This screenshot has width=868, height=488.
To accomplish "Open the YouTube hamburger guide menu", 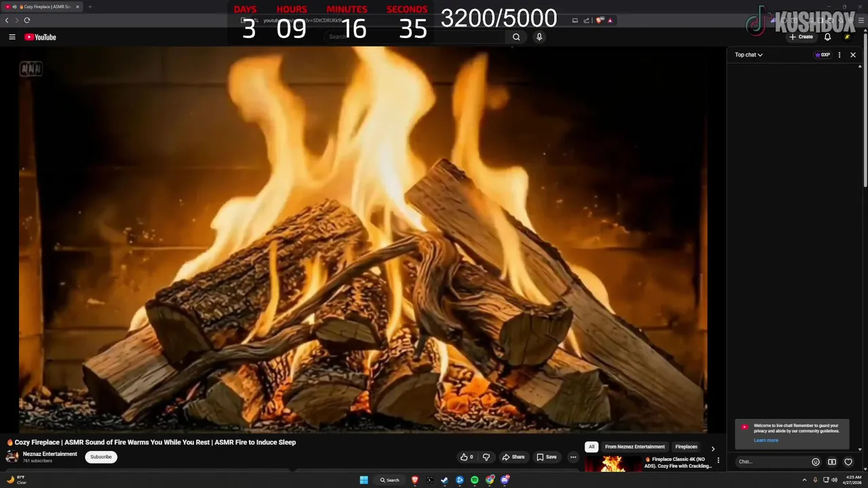I will pyautogui.click(x=12, y=37).
